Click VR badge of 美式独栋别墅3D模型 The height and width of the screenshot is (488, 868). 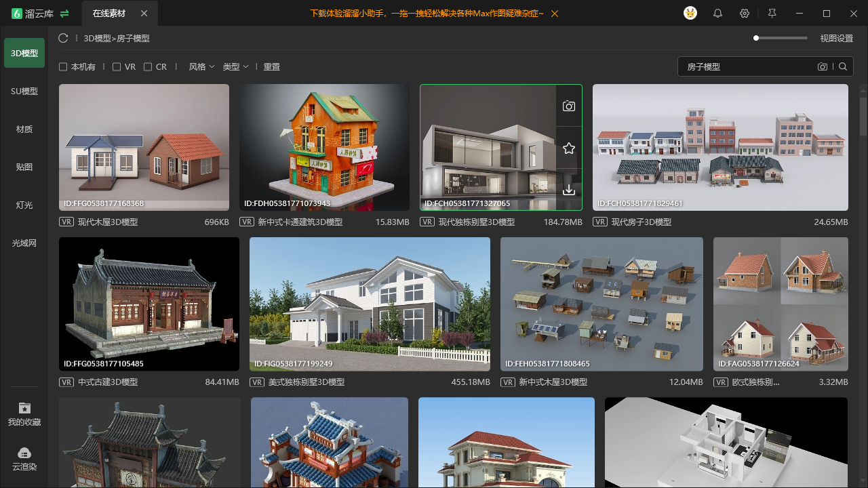click(257, 382)
